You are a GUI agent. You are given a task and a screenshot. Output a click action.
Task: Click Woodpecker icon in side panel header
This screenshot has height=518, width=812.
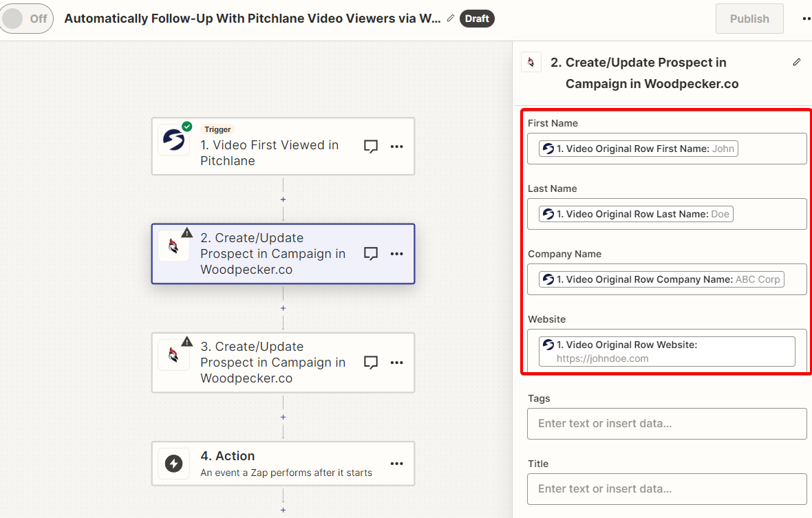[531, 62]
